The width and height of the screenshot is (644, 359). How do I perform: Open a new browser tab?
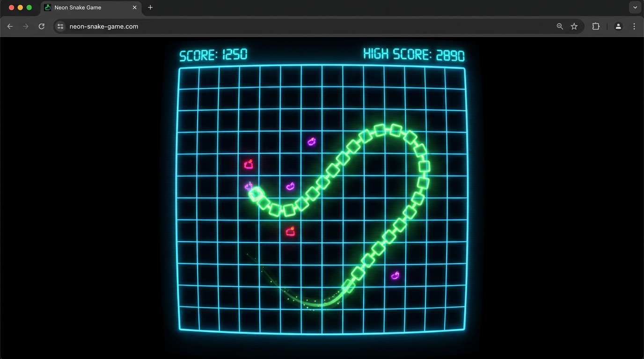150,7
